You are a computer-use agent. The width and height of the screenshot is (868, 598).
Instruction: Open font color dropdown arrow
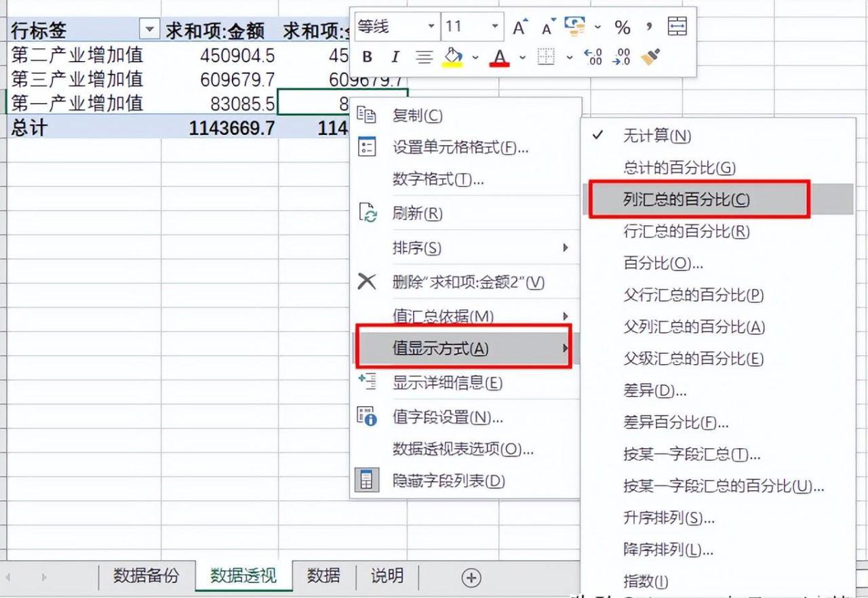pos(522,57)
